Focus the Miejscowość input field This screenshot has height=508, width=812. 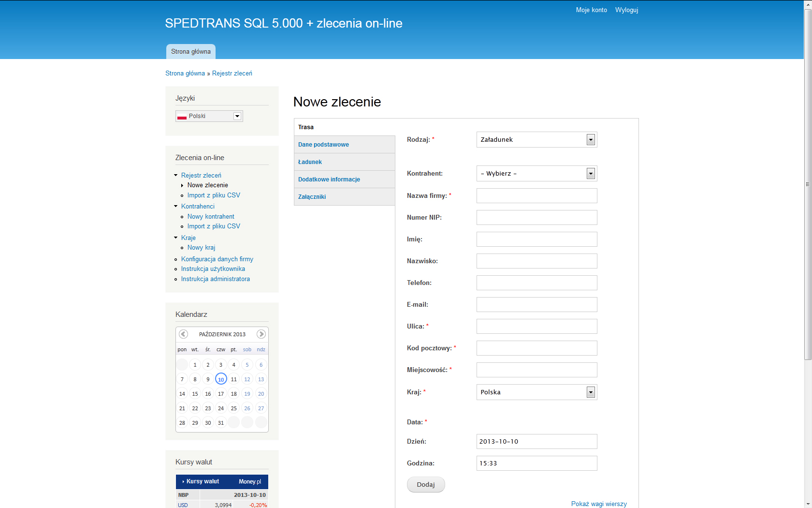[537, 370]
